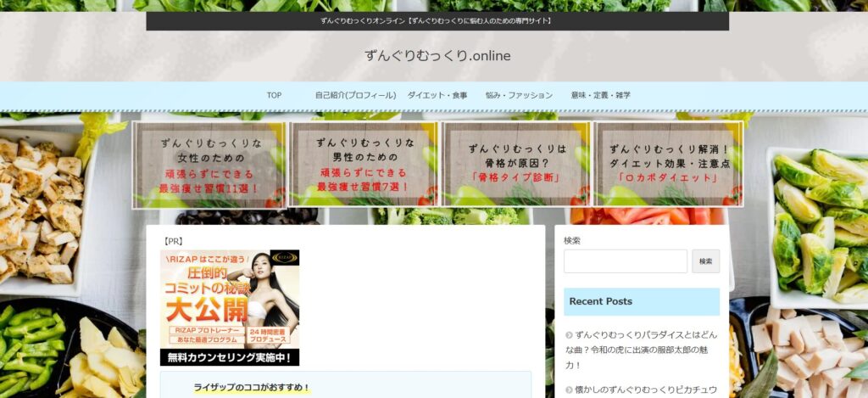Click the dark site tagline bar

tap(437, 20)
